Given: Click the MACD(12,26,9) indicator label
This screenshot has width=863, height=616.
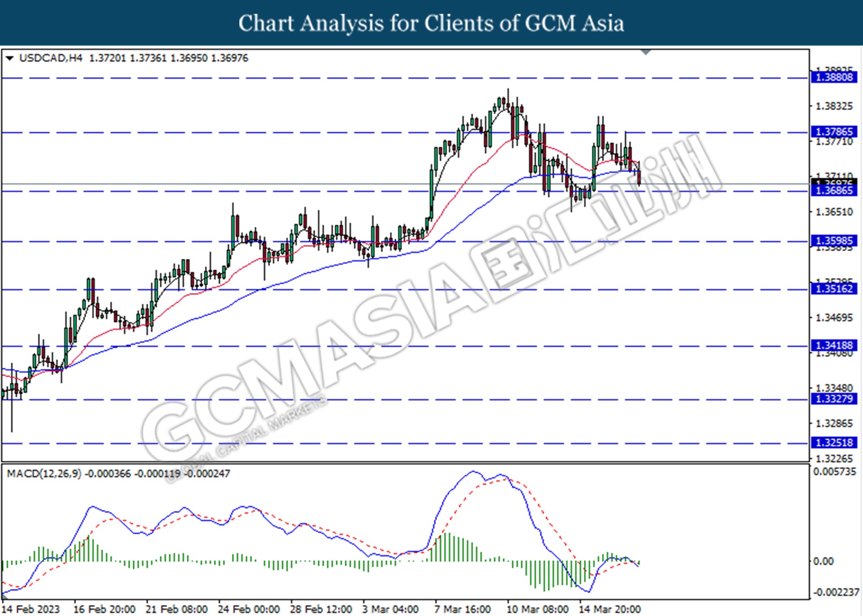Looking at the screenshot, I should pyautogui.click(x=44, y=474).
